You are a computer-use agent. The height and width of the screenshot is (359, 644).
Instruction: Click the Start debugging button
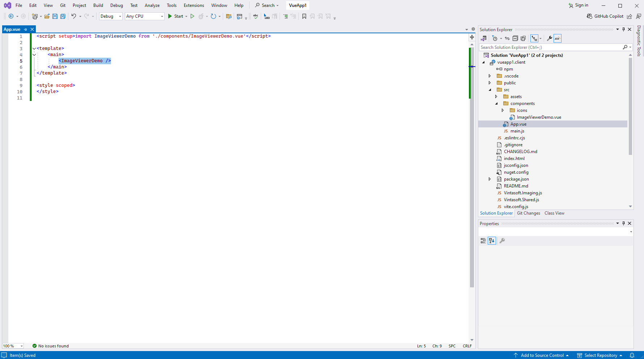coord(175,16)
